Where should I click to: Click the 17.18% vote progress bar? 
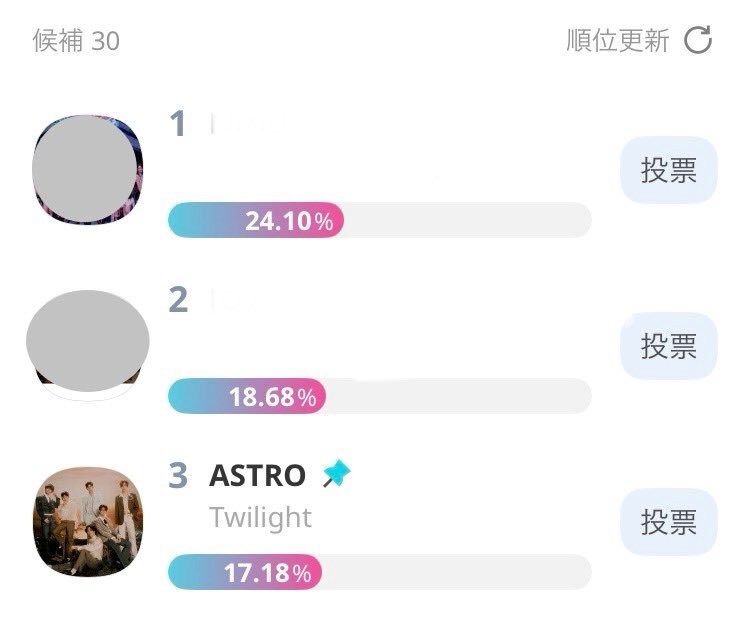380,572
